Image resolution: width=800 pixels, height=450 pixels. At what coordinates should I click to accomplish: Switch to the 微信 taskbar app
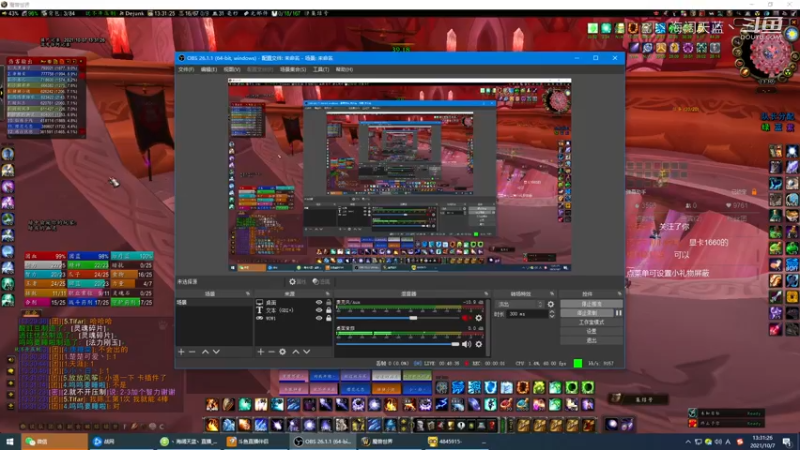(54, 441)
